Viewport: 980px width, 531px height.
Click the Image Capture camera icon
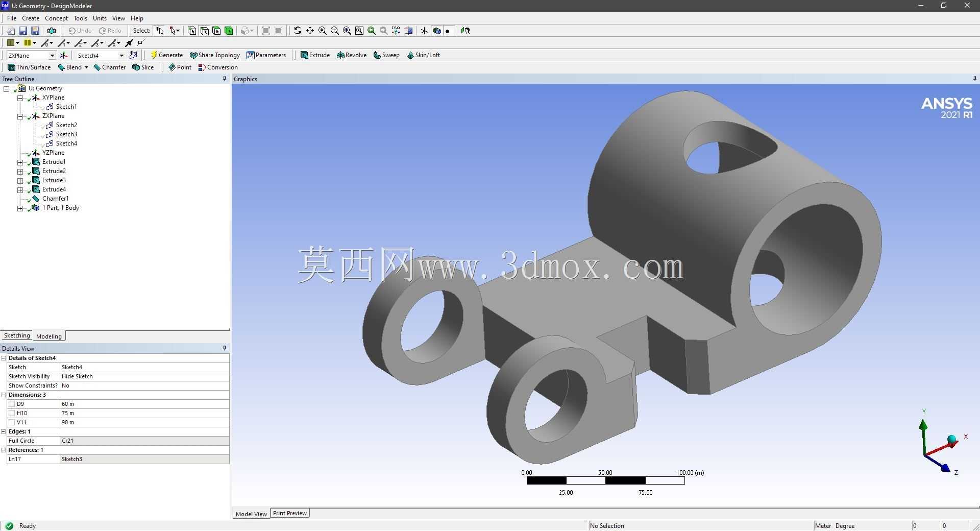[x=51, y=31]
